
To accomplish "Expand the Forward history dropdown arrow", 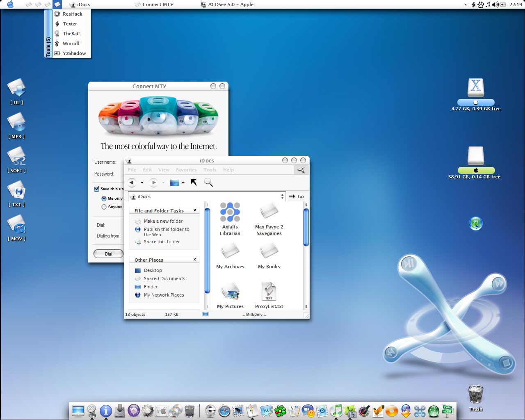I will click(163, 183).
